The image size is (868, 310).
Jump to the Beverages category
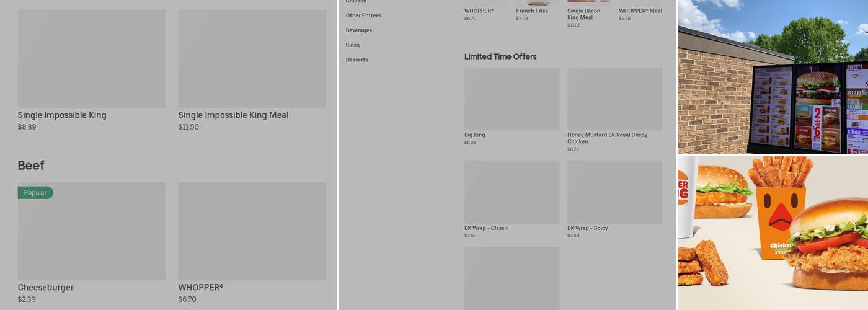coord(359,30)
